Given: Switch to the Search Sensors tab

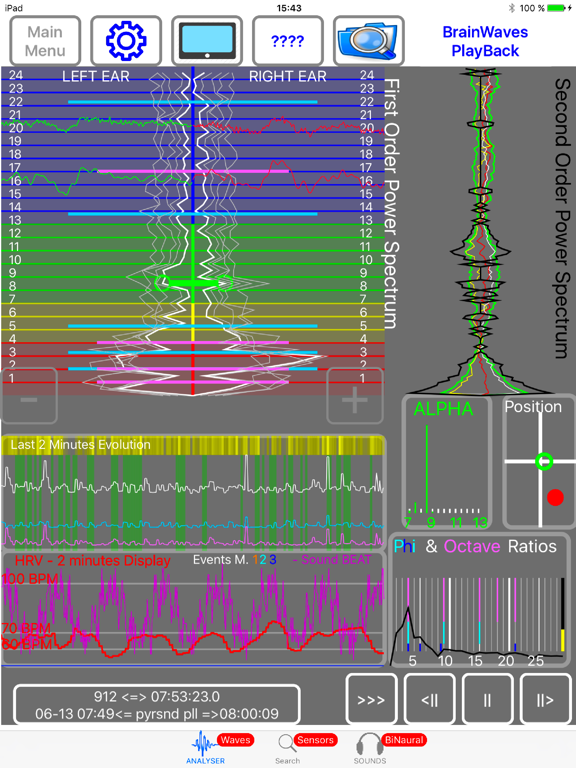Looking at the screenshot, I should click(307, 747).
